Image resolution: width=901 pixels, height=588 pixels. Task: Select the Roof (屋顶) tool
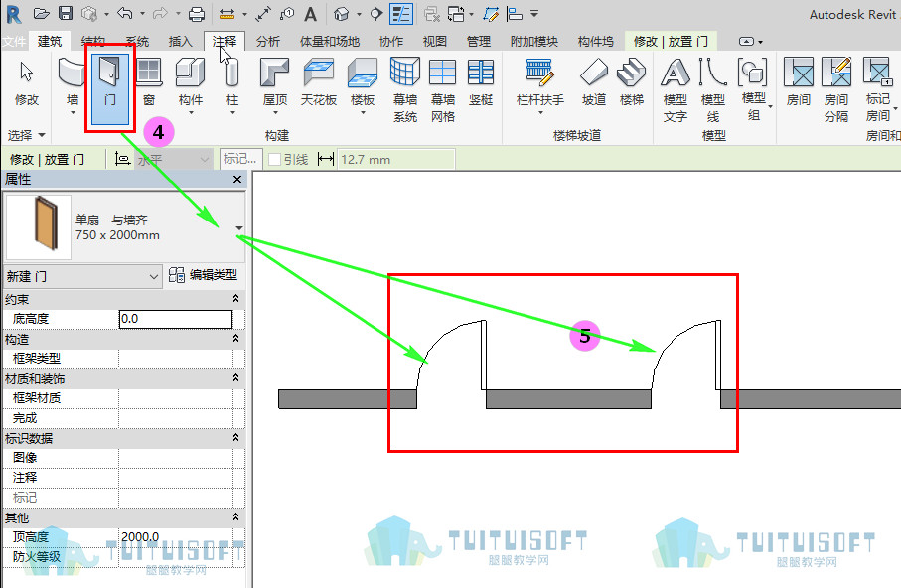[274, 85]
